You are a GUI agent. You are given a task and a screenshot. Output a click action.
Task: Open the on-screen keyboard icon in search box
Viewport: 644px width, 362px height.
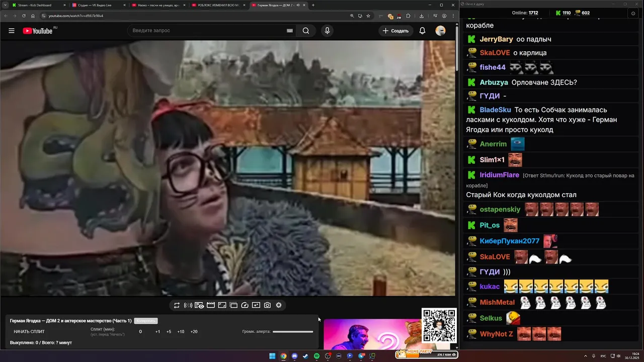pos(290,31)
